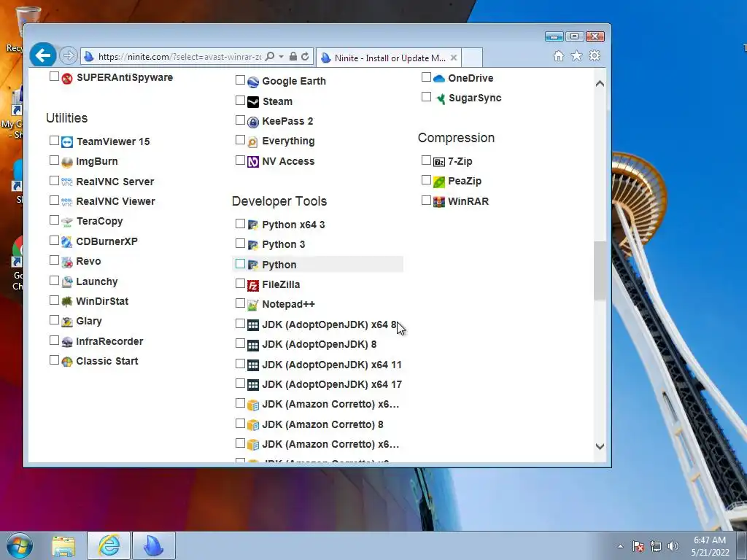Click the WinRAR books icon
This screenshot has width=747, height=560.
tap(439, 201)
